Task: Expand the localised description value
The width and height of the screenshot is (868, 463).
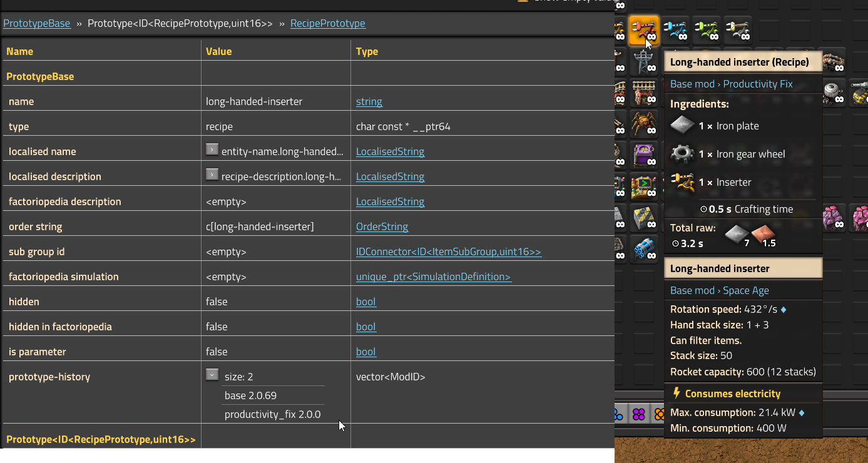Action: tap(212, 175)
